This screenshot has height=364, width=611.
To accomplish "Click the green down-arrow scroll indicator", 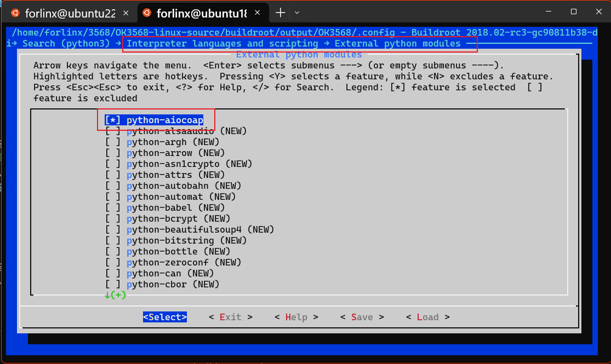I will pos(108,295).
